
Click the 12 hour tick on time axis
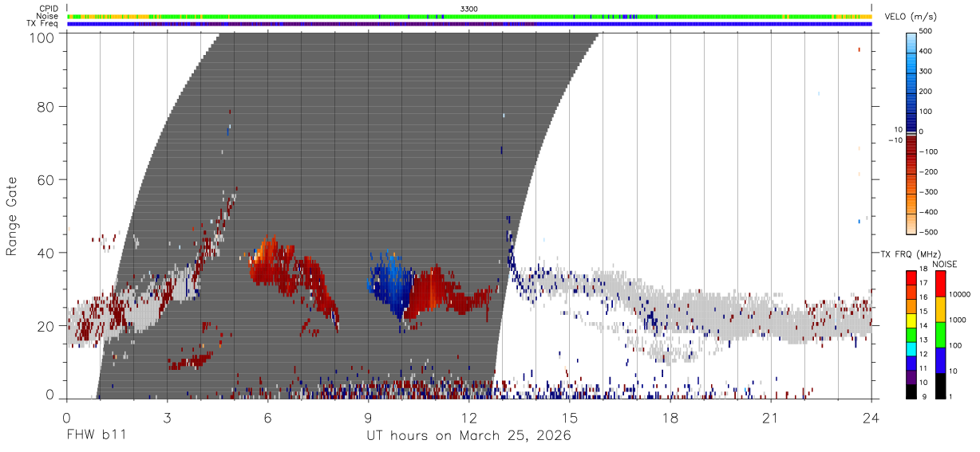tap(469, 418)
